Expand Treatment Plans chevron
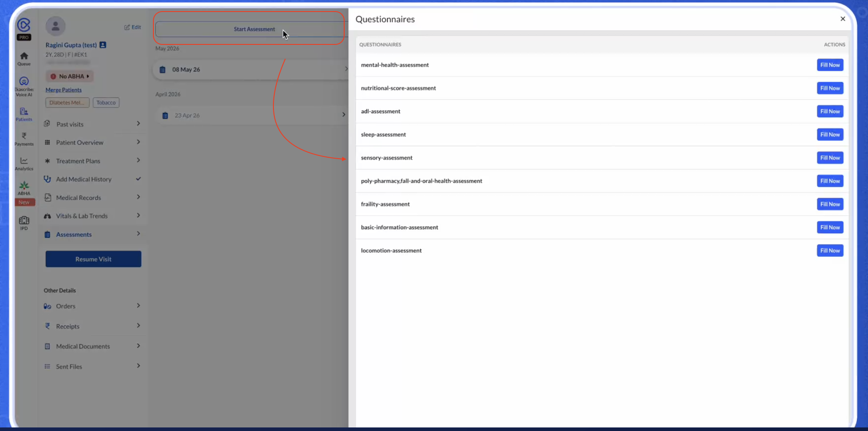 138,160
